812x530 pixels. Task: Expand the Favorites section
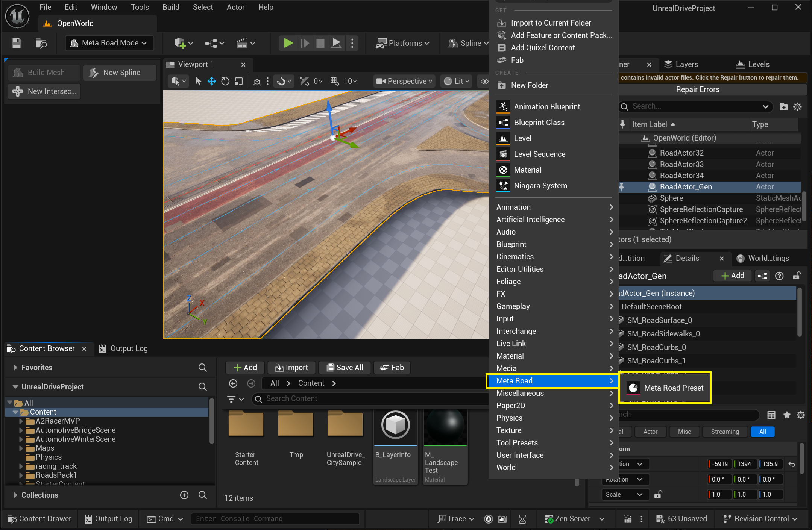pos(15,368)
